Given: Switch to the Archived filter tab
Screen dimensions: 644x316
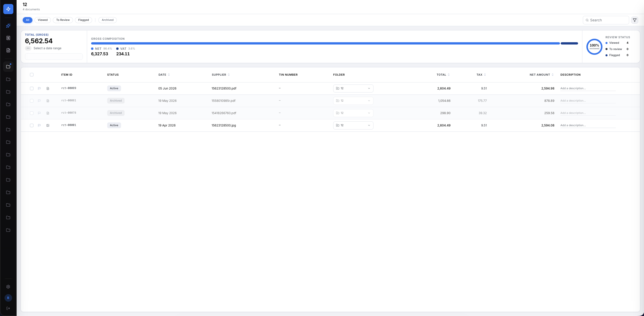Looking at the screenshot, I should click(107, 20).
